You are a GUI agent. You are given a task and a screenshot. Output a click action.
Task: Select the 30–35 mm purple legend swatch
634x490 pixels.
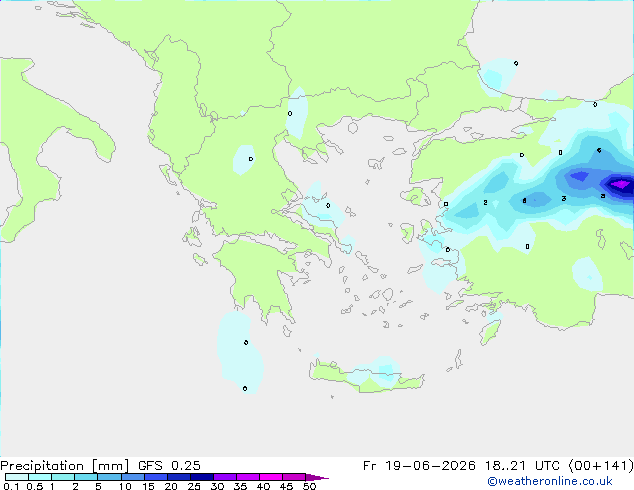225,477
